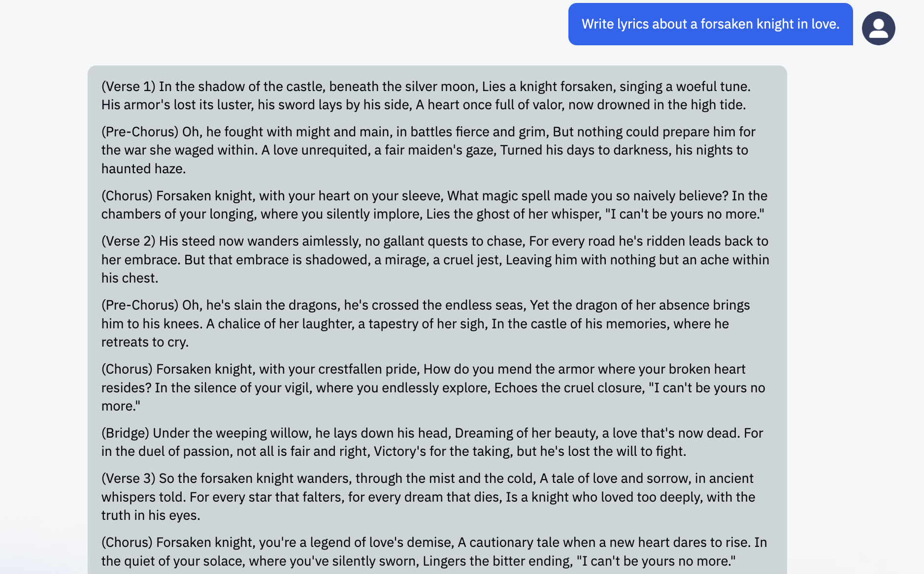This screenshot has width=924, height=574.
Task: Click the phrase "with your crestfallen pride"
Action: pos(339,369)
